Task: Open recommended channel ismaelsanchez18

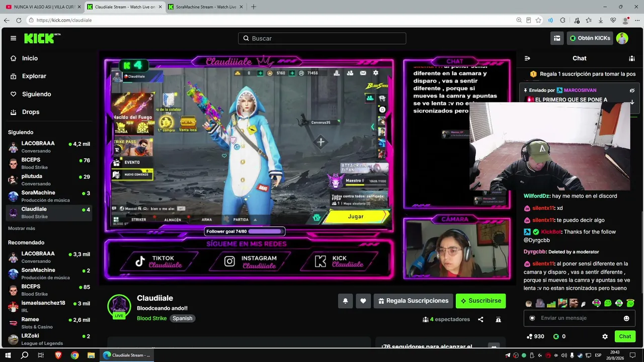Action: (49, 307)
